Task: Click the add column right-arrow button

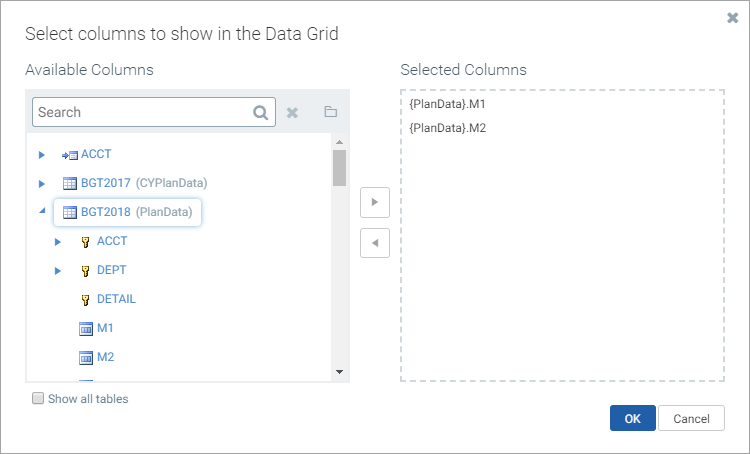Action: tap(375, 202)
